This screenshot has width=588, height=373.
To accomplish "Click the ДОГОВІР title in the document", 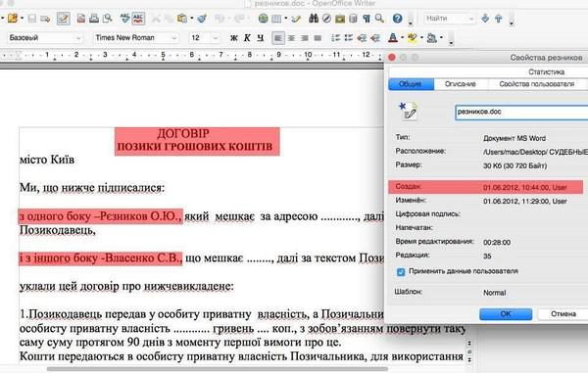I will pyautogui.click(x=183, y=134).
